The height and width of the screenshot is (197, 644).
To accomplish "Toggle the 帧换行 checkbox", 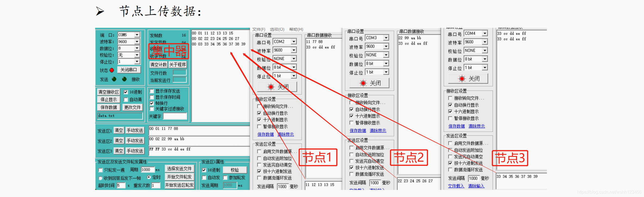I will (152, 103).
